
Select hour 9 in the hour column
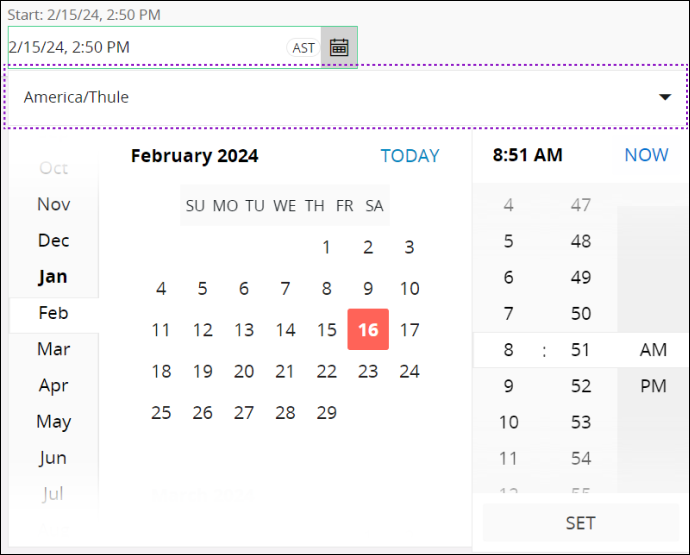[x=508, y=386]
